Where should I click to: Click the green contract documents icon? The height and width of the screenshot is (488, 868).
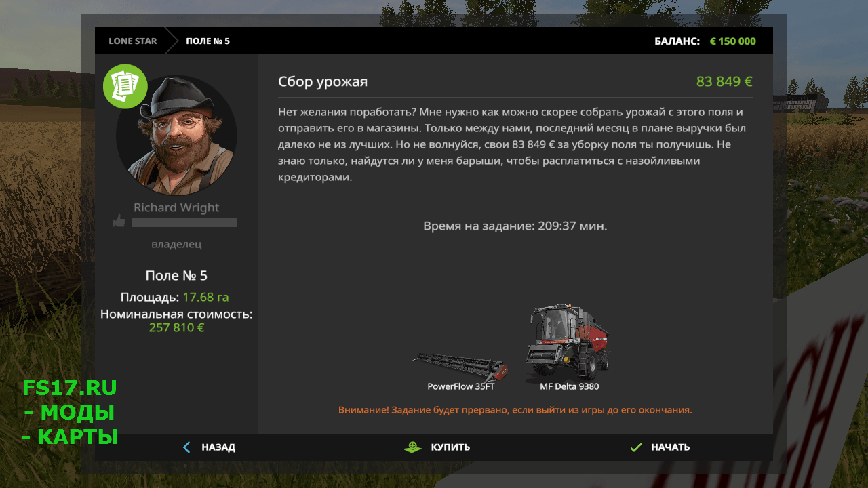click(125, 86)
